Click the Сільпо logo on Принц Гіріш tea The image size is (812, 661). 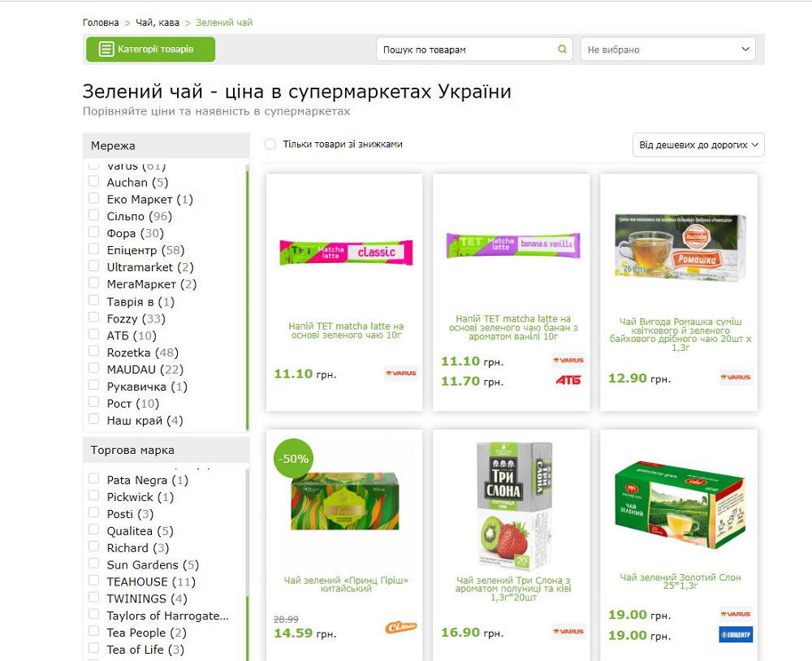(x=401, y=628)
